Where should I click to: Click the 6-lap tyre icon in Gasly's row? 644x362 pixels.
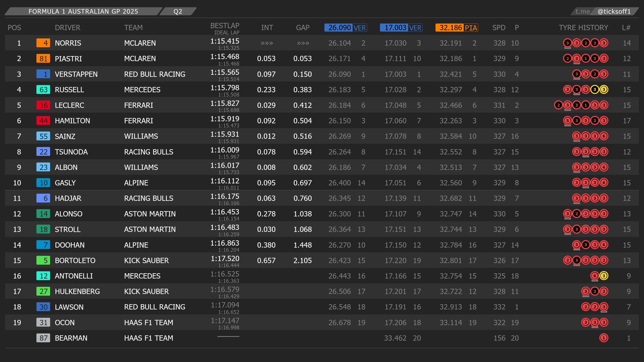click(x=603, y=183)
